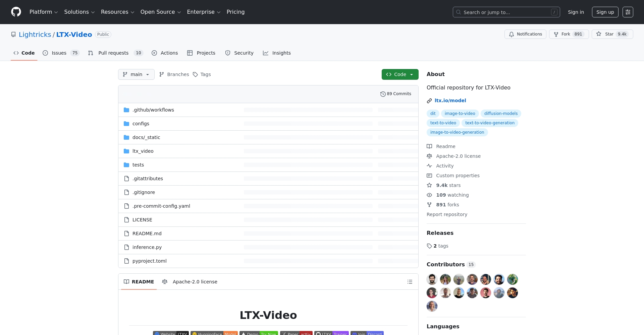Open the ltx.io/model website link

450,100
